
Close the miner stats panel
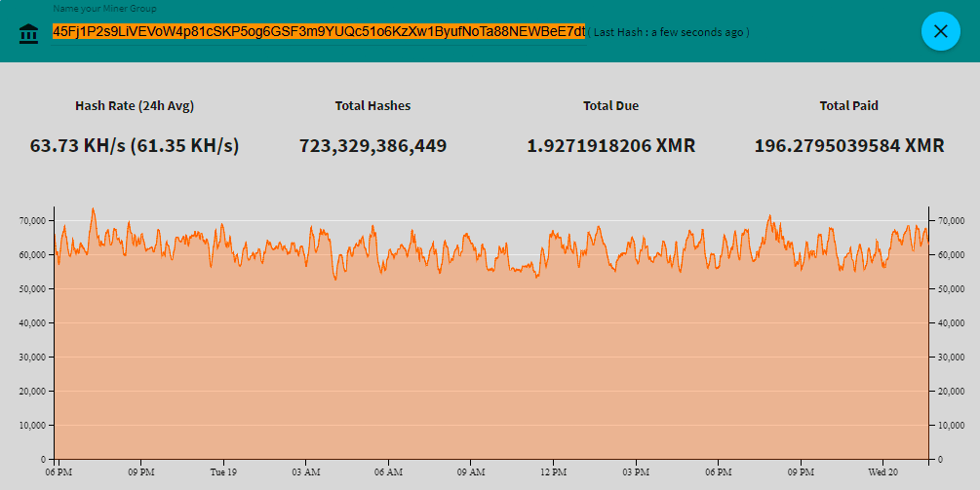940,31
